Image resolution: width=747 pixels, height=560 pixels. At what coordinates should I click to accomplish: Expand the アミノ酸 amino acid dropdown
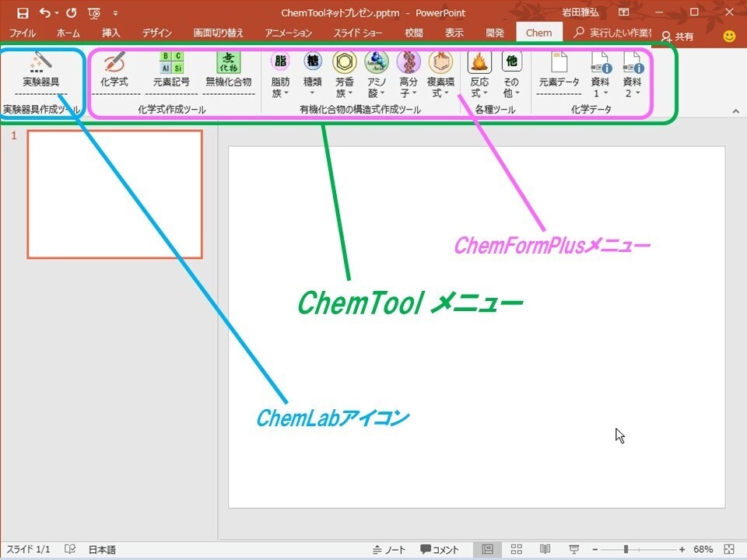[377, 75]
